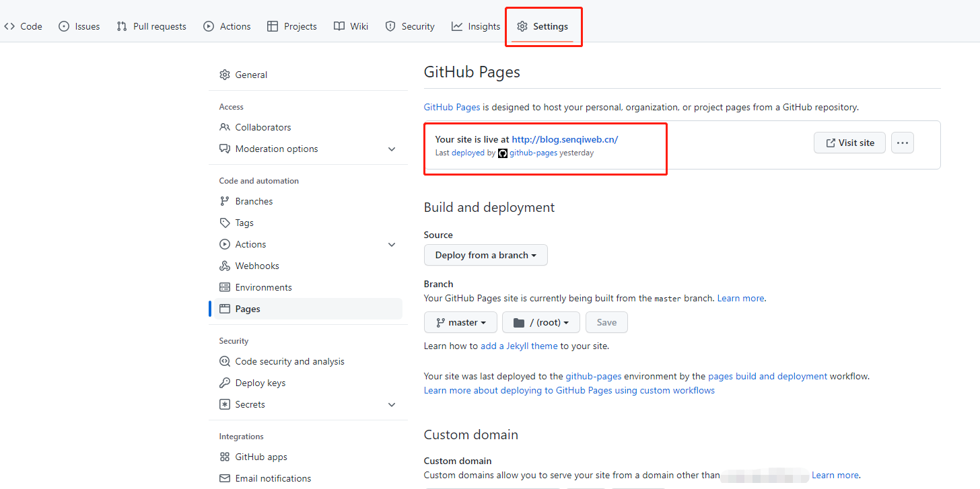This screenshot has width=980, height=489.
Task: Open the master branch selector
Action: pos(460,322)
